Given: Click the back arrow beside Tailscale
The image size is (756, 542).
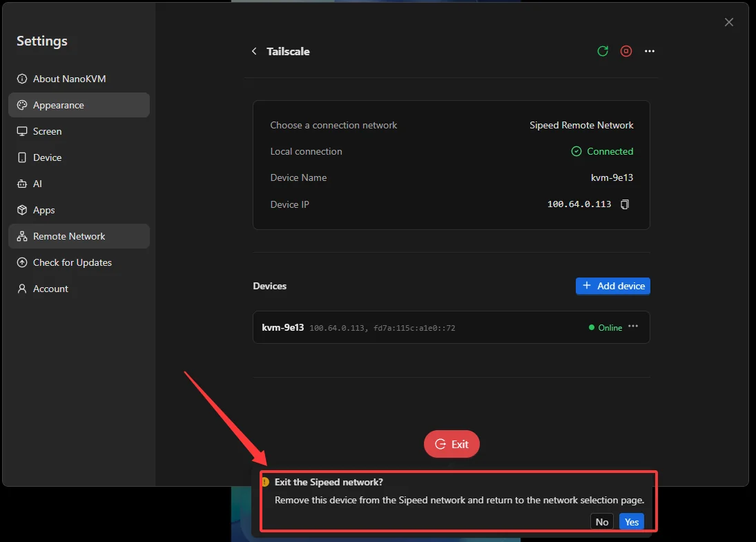Looking at the screenshot, I should pyautogui.click(x=254, y=51).
